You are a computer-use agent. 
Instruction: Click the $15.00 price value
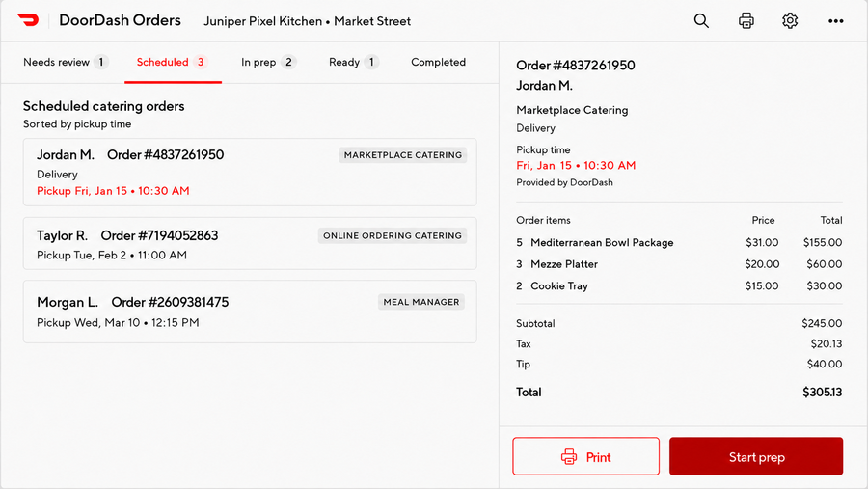762,285
